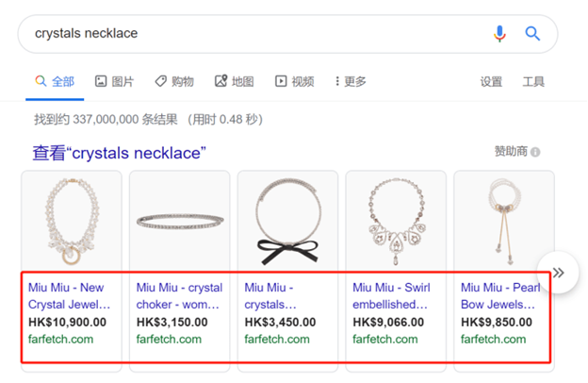Open 工具 tools options
Image resolution: width=588 pixels, height=383 pixels.
(x=533, y=81)
